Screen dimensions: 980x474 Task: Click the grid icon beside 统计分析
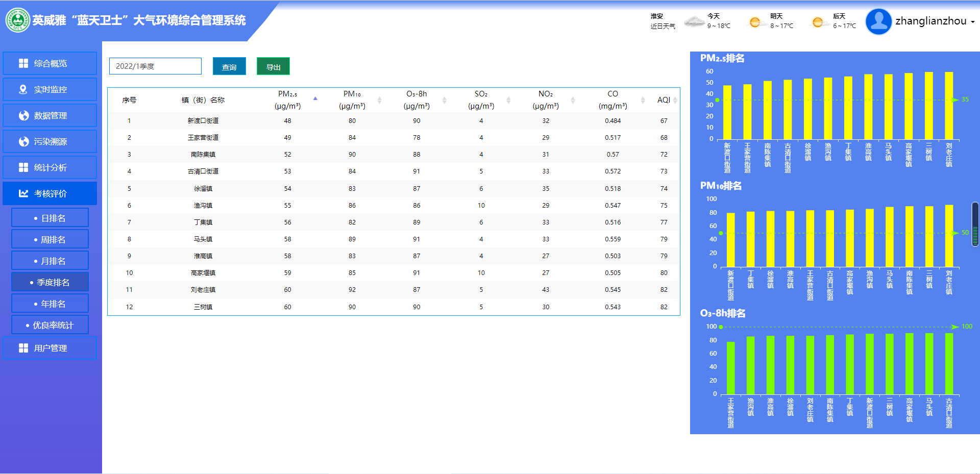coord(23,167)
